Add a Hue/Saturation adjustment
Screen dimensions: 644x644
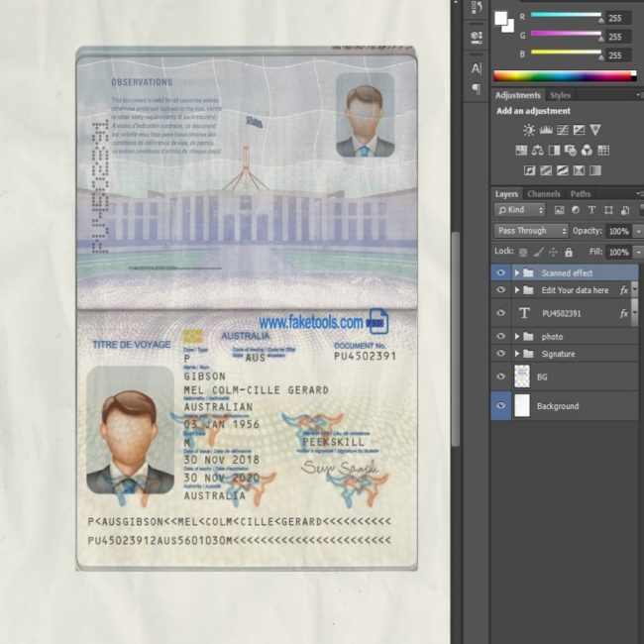521,151
